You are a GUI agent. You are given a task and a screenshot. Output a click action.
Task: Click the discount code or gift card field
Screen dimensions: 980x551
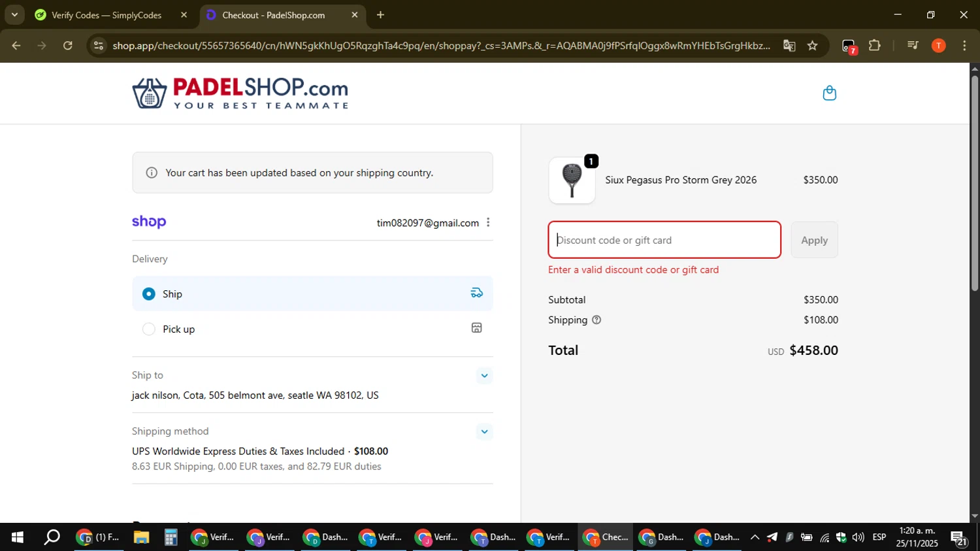coord(664,240)
